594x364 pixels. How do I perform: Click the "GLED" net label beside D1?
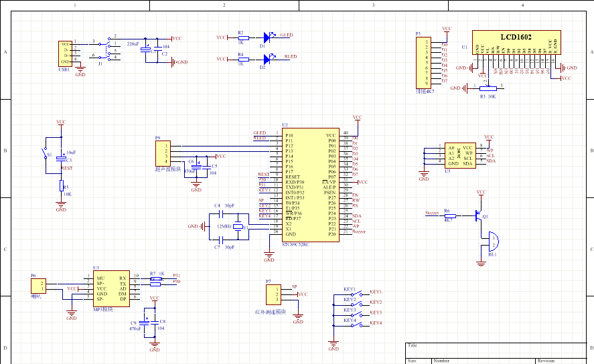coord(287,35)
